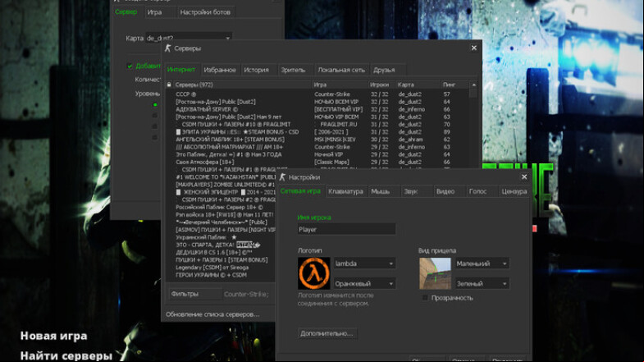This screenshot has width=644, height=362.
Task: Sort by the Карта column header
Action: pos(418,85)
